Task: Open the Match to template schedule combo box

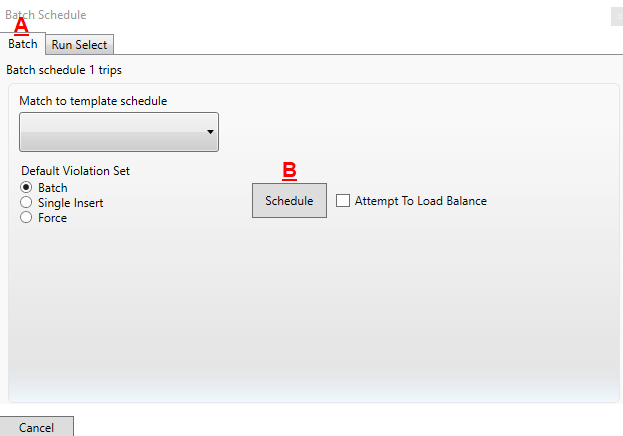Action: click(x=119, y=132)
